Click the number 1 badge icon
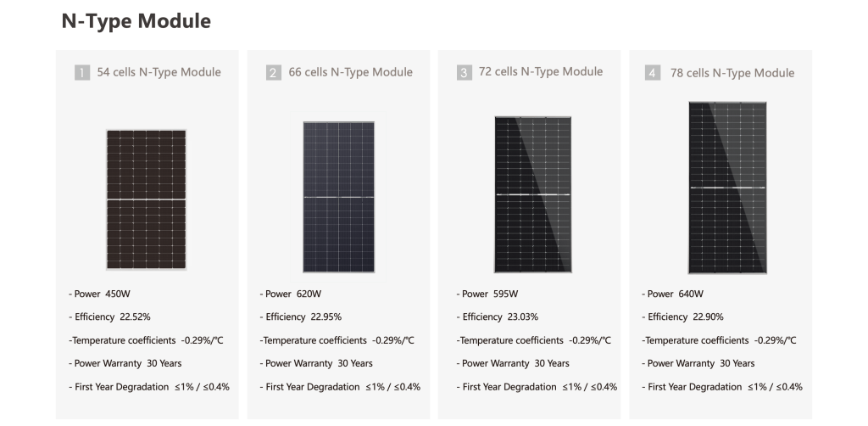This screenshot has height=426, width=868. (82, 73)
